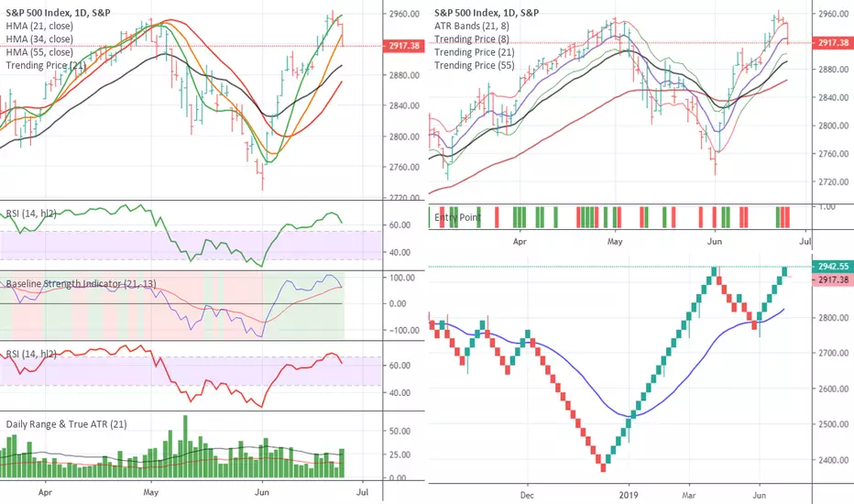The image size is (854, 504).
Task: Click the May label under Entry Point pane
Action: pyautogui.click(x=615, y=241)
